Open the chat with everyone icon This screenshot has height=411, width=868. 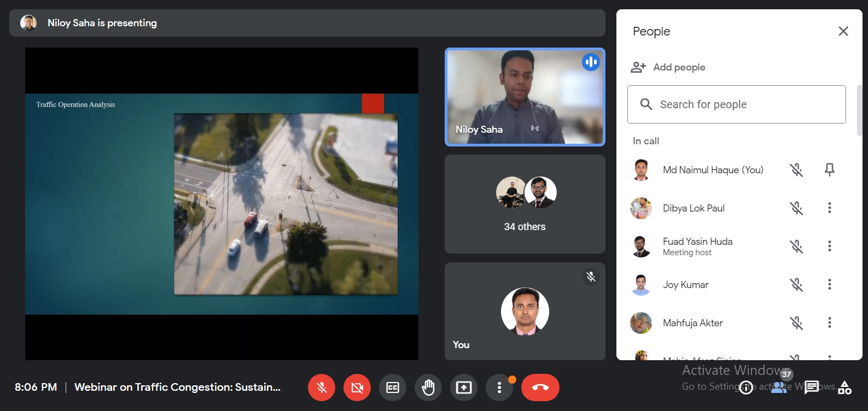[x=812, y=387]
